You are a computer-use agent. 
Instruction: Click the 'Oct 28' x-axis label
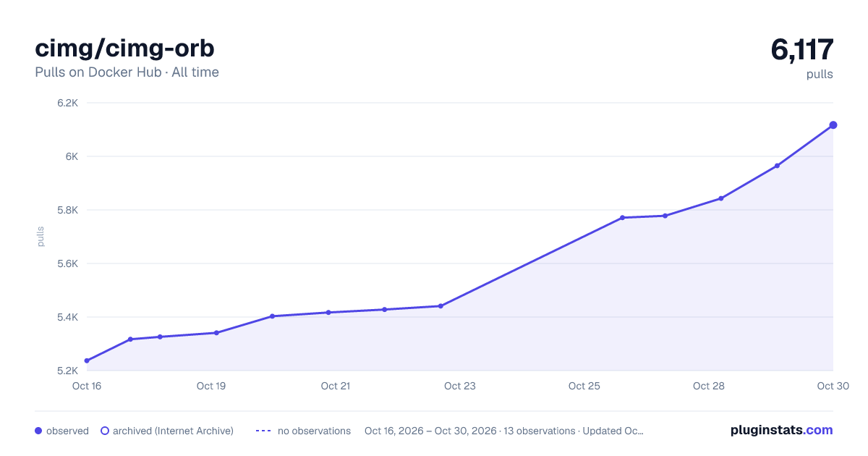tap(709, 386)
